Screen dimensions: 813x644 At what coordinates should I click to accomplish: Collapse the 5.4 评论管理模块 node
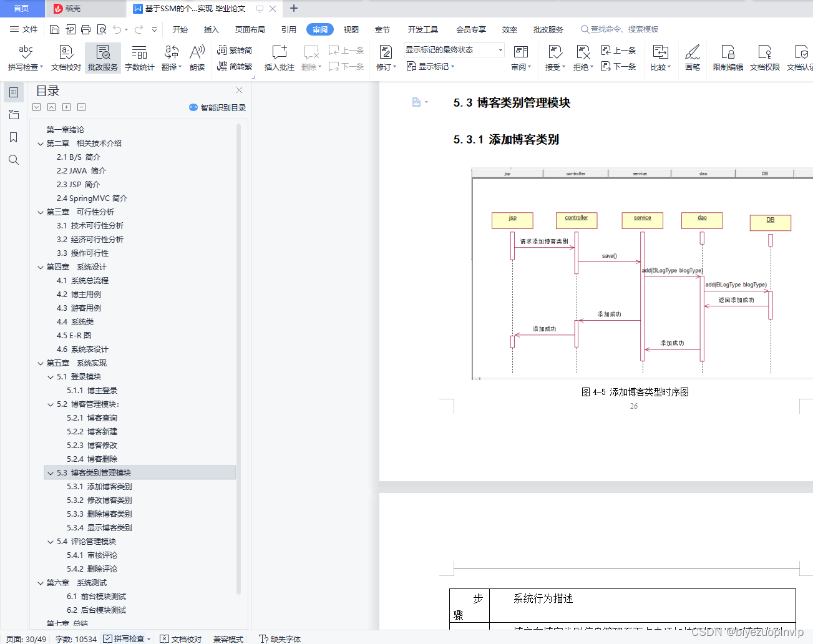(x=51, y=542)
